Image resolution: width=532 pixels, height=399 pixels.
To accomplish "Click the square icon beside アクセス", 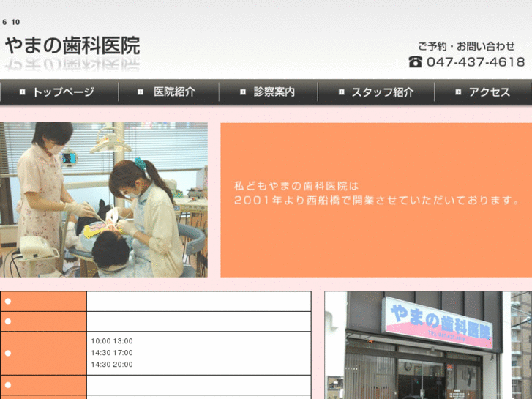I will pyautogui.click(x=458, y=92).
